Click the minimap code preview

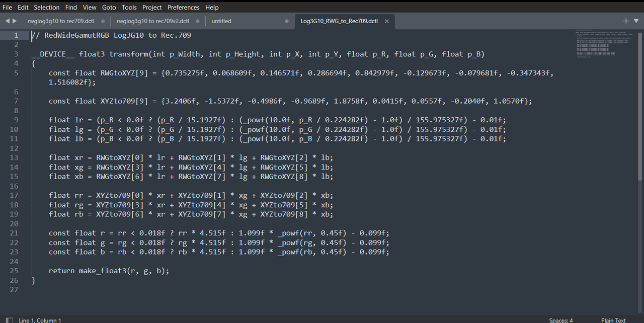(x=604, y=44)
